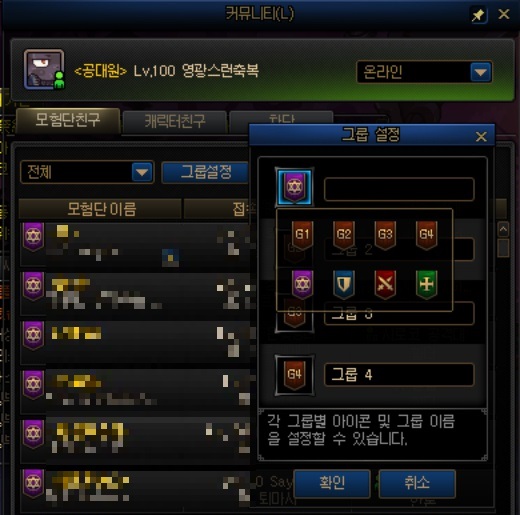520x515 pixels.
Task: Choose the green cross banner icon
Action: coord(426,284)
